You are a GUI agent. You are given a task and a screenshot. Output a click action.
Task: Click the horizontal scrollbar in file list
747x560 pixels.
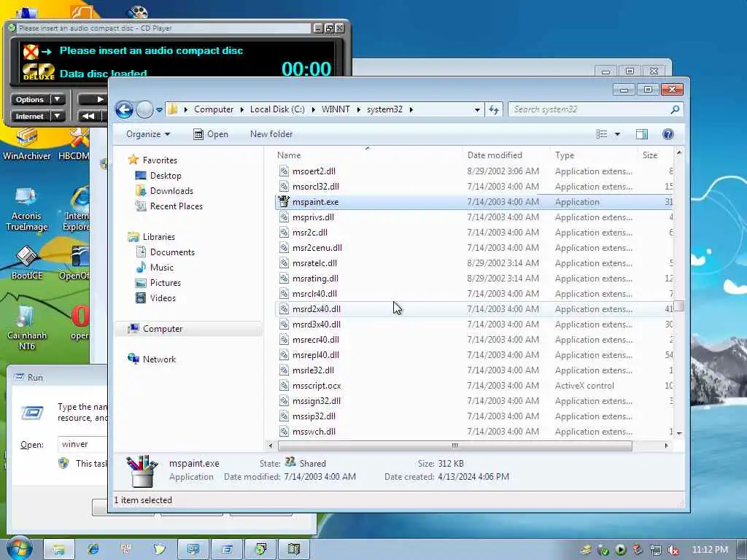455,446
